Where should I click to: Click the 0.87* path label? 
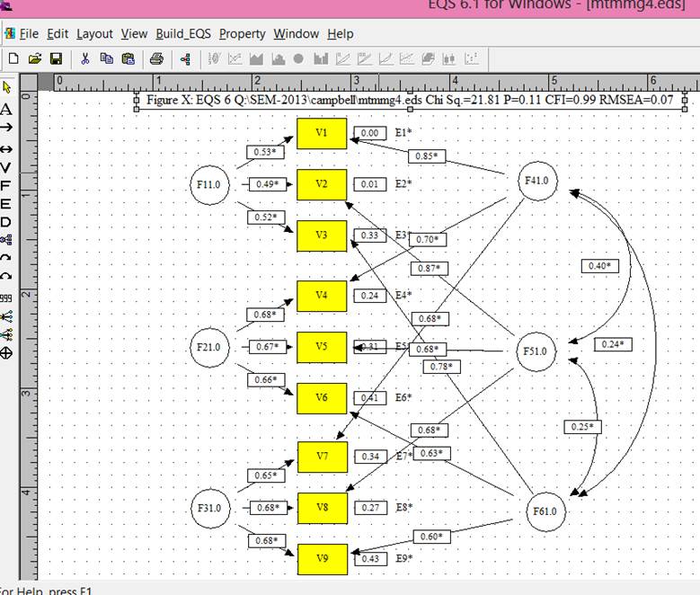click(430, 269)
